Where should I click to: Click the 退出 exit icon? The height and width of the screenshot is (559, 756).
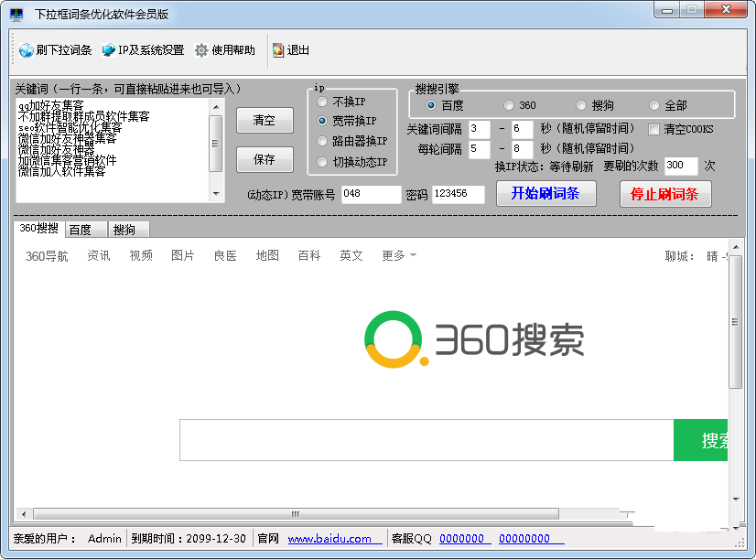point(278,50)
